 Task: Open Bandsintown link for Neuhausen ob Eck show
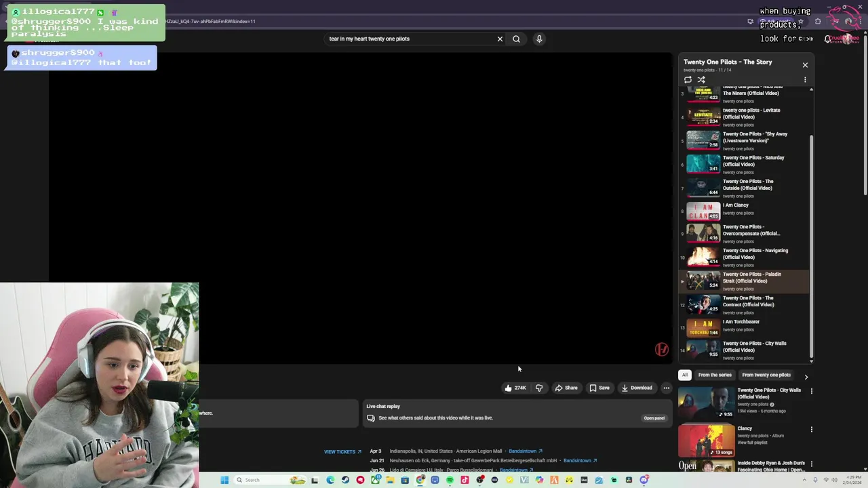(x=580, y=460)
